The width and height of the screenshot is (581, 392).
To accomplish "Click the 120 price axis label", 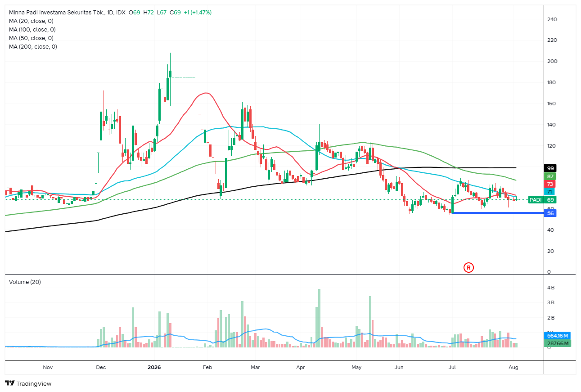I will 552,146.
